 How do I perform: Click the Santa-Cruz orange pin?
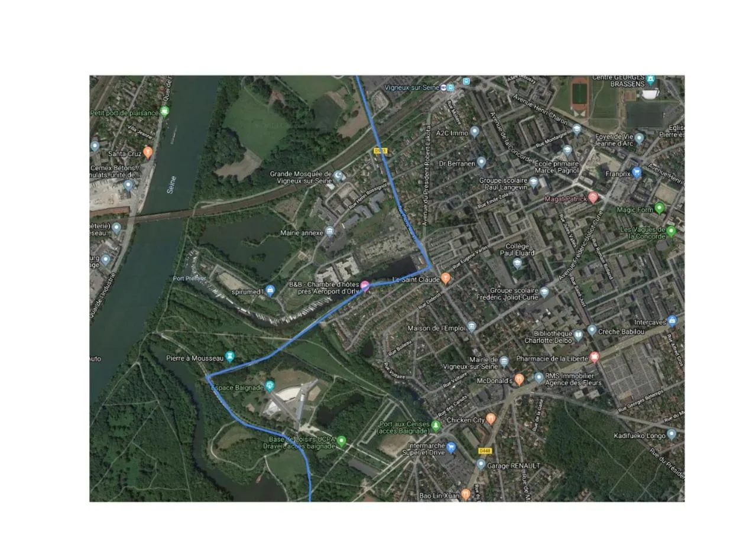click(148, 153)
